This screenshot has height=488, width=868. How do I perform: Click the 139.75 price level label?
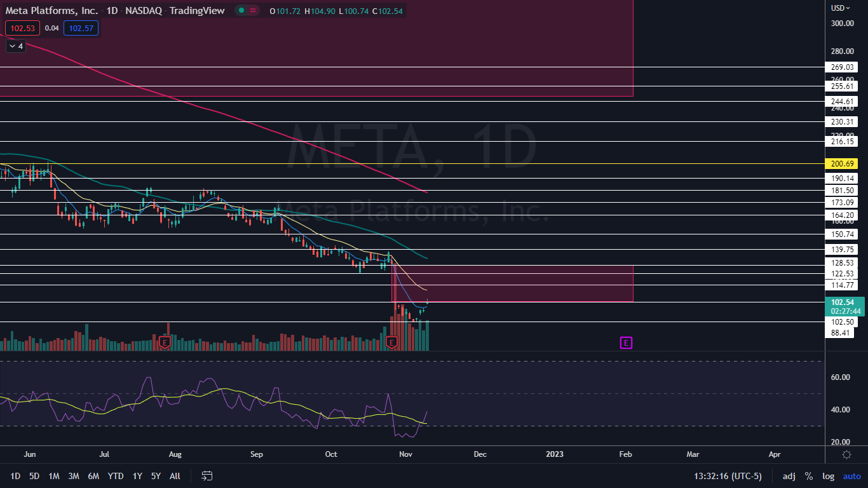click(x=841, y=250)
